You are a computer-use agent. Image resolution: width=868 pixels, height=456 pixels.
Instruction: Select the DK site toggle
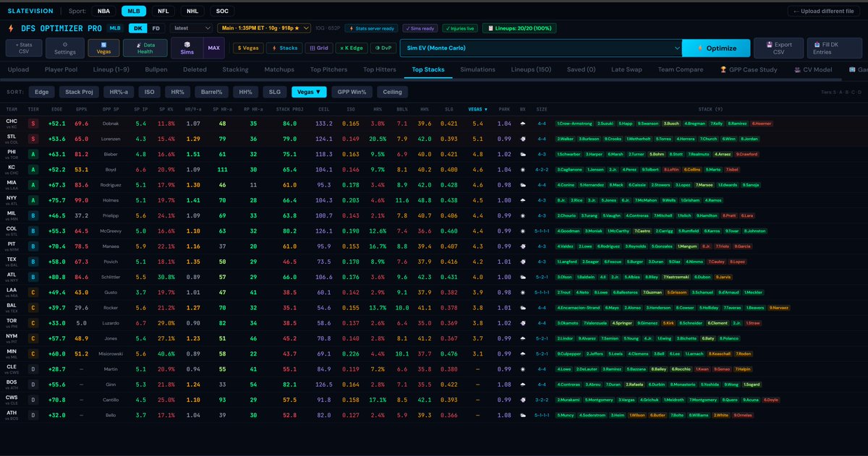(x=137, y=28)
